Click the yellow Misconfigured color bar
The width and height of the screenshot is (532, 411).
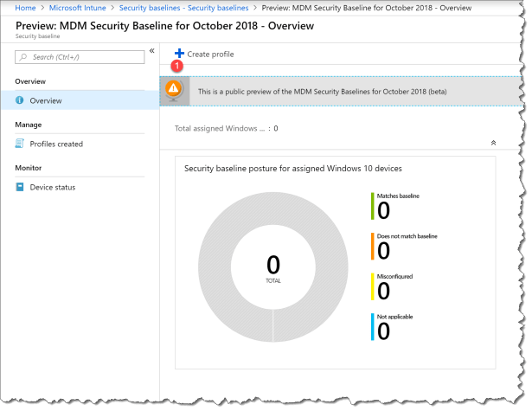tap(373, 286)
